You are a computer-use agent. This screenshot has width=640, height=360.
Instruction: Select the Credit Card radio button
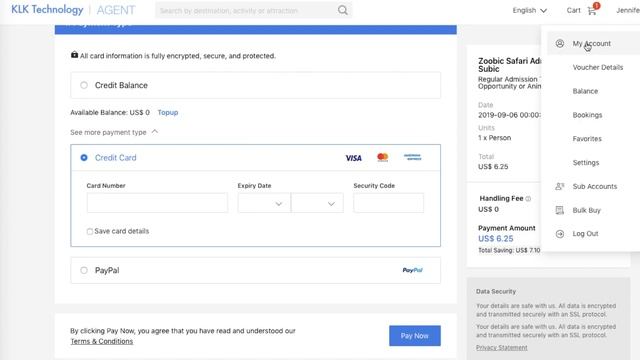(x=84, y=158)
